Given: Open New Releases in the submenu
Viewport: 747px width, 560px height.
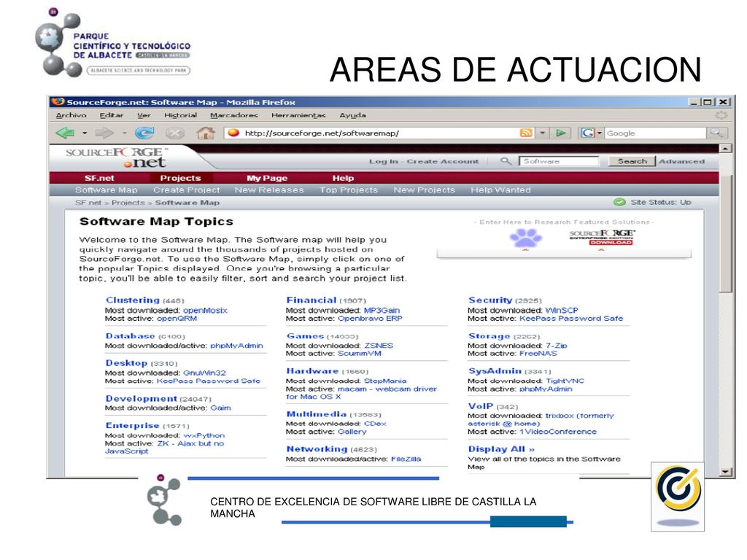Looking at the screenshot, I should point(269,190).
